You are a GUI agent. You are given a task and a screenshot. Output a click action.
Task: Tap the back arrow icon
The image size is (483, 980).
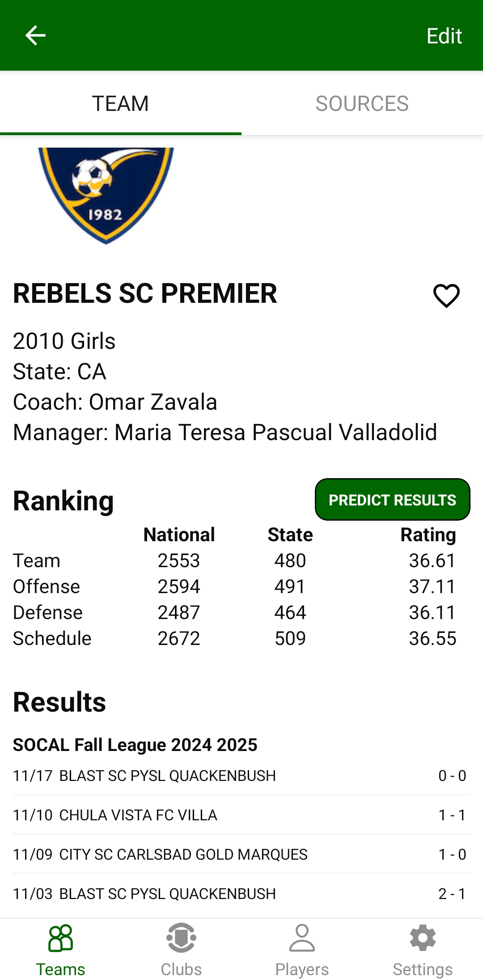[35, 35]
